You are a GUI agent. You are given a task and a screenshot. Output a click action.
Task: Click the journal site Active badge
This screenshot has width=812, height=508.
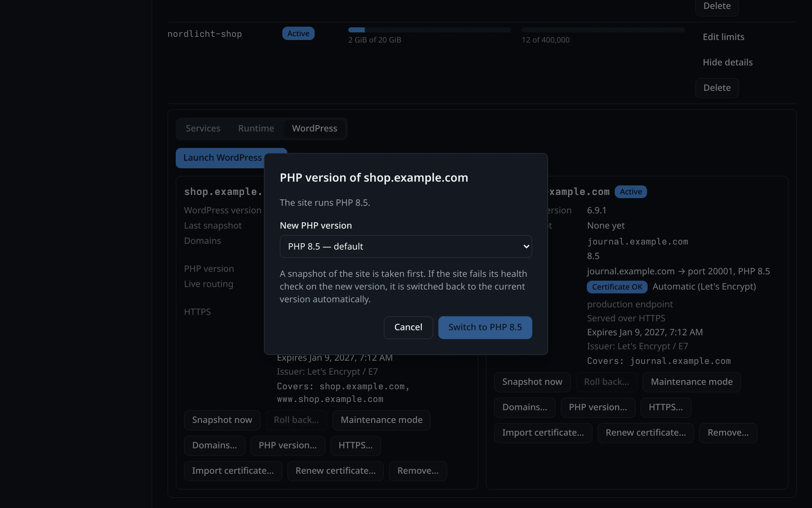click(x=631, y=192)
